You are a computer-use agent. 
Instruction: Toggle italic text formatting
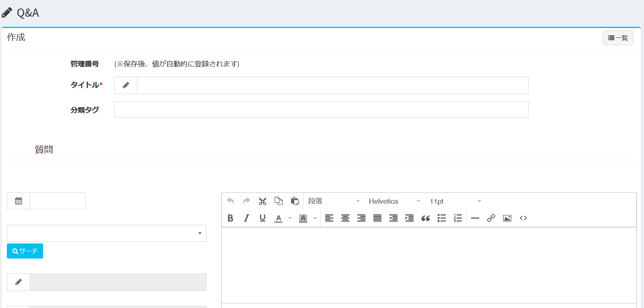[246, 218]
